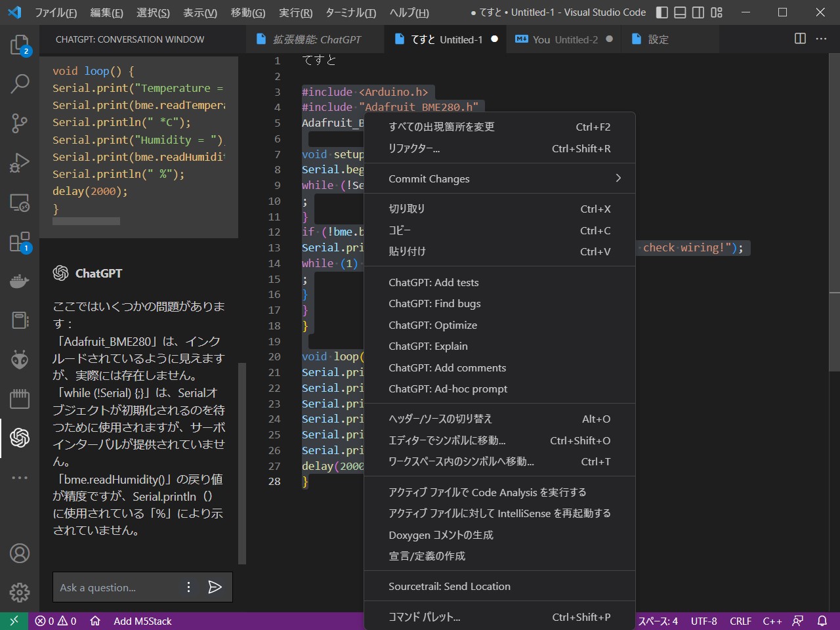Open 移動(G) menu
Viewport: 840px width, 630px height.
248,12
